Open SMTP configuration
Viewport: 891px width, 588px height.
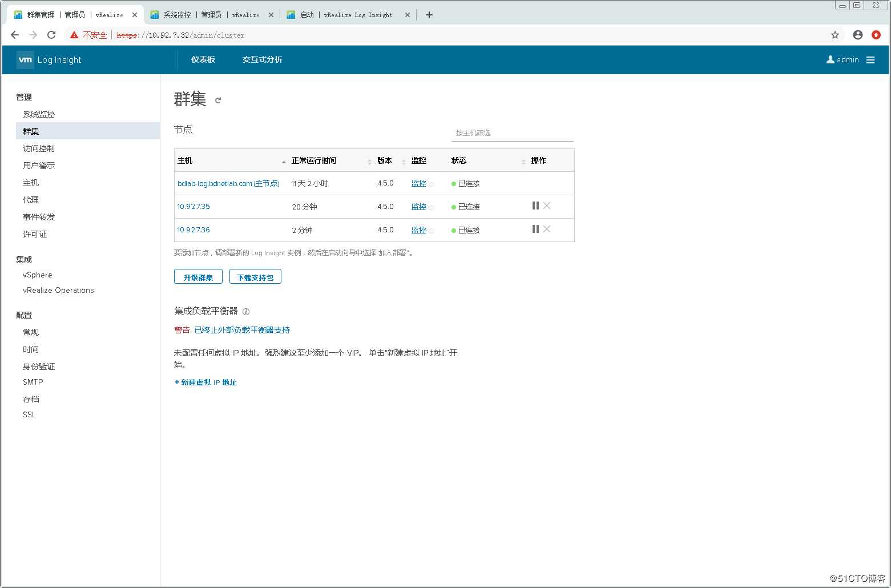[x=33, y=382]
